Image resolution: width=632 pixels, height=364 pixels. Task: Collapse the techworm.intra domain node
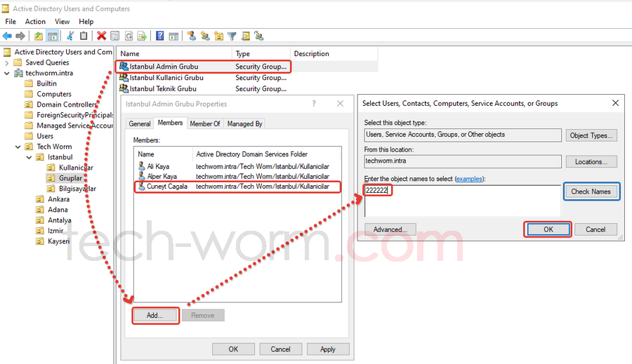(7, 73)
